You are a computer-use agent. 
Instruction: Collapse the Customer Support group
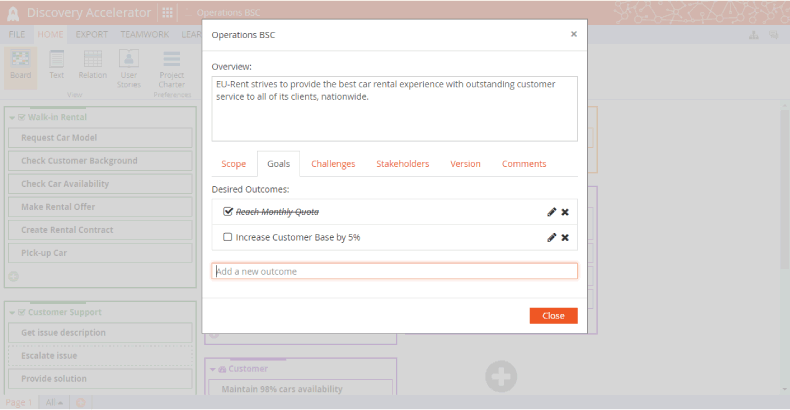pyautogui.click(x=12, y=312)
